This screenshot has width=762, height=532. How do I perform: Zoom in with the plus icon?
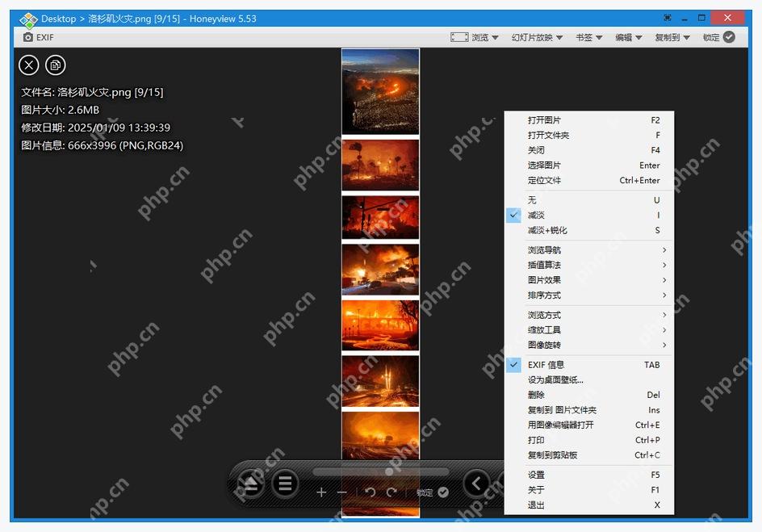click(321, 492)
